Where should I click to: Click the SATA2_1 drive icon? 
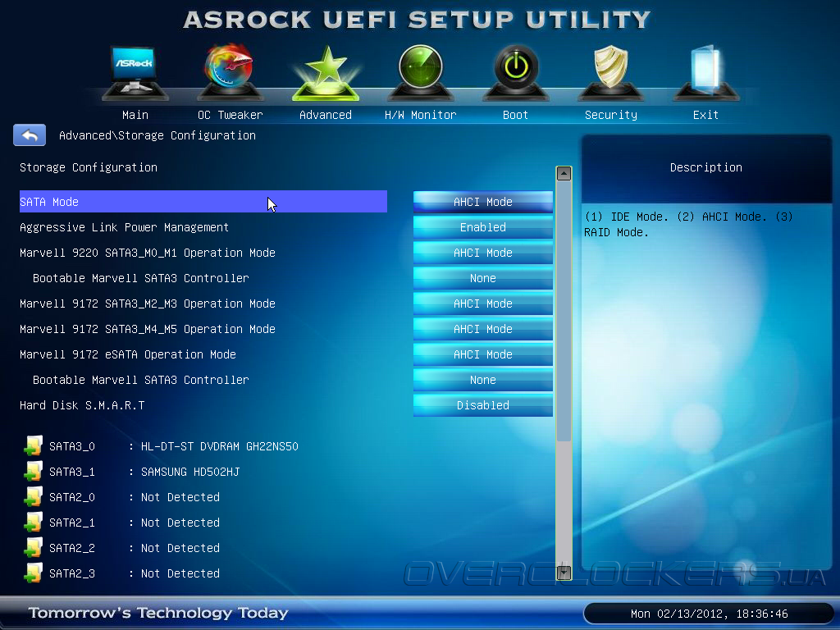click(x=33, y=523)
